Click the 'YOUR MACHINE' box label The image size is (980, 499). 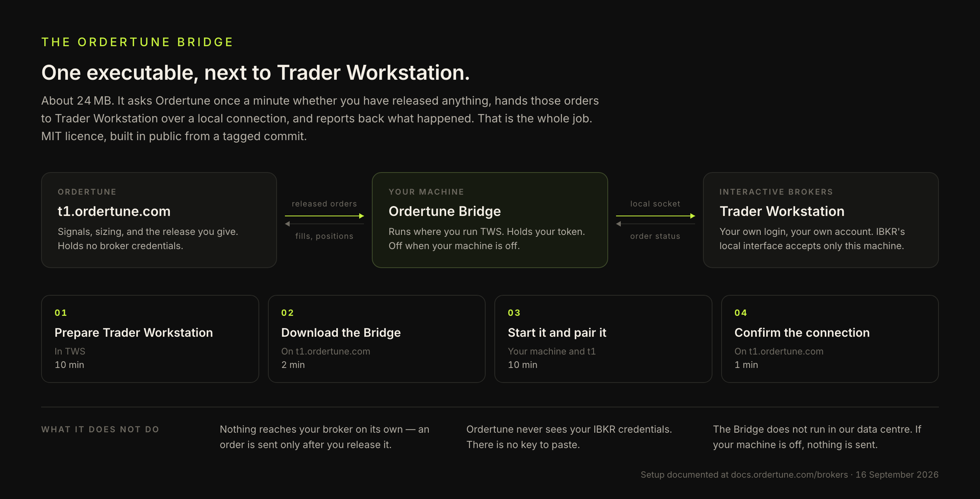pyautogui.click(x=426, y=192)
